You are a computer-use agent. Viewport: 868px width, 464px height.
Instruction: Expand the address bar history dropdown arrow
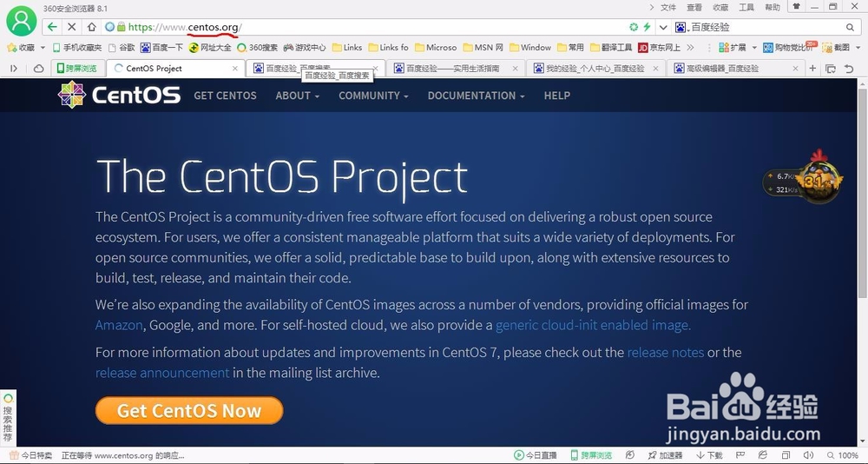coord(662,27)
